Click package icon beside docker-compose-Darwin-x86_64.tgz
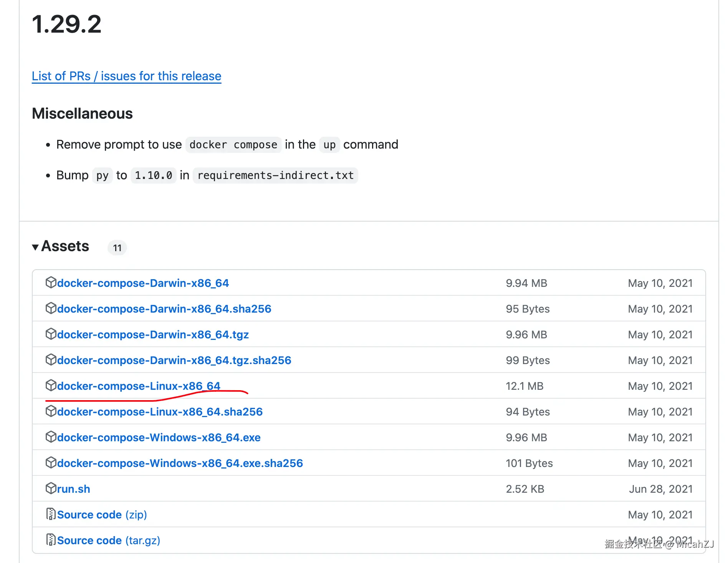728x563 pixels. click(x=51, y=334)
